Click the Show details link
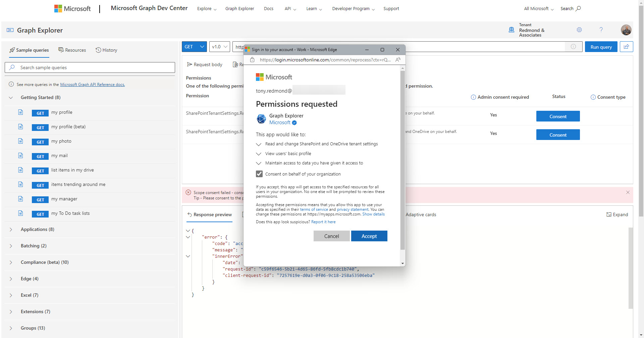This screenshot has width=644, height=338. click(373, 214)
